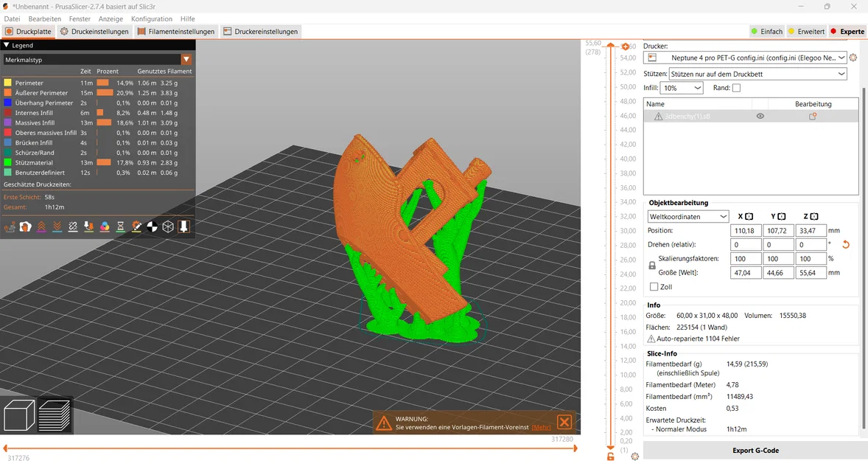The height and width of the screenshot is (461, 868).
Task: Toggle pause print markers via hourglass icon
Action: click(x=121, y=226)
